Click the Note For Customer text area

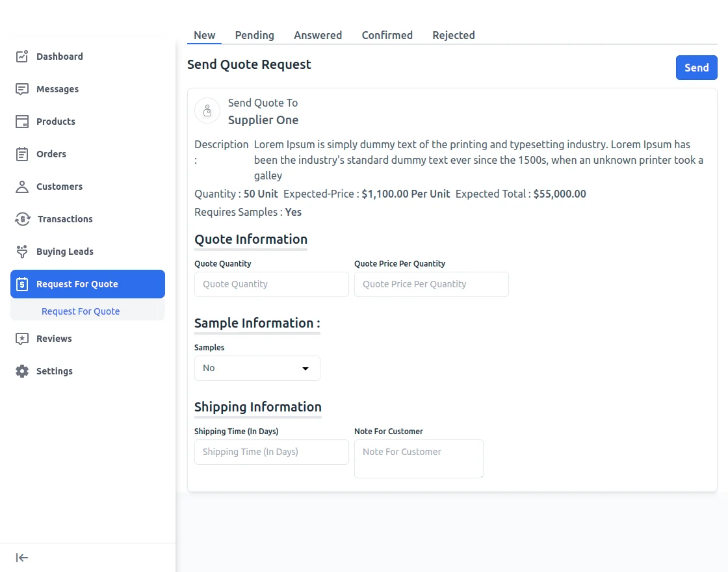pos(419,458)
